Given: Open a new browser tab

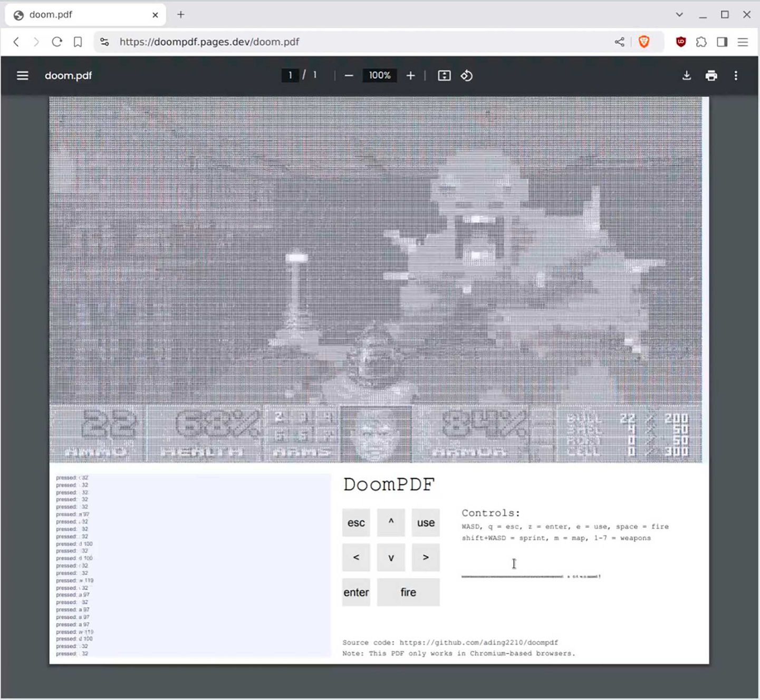Looking at the screenshot, I should tap(180, 14).
